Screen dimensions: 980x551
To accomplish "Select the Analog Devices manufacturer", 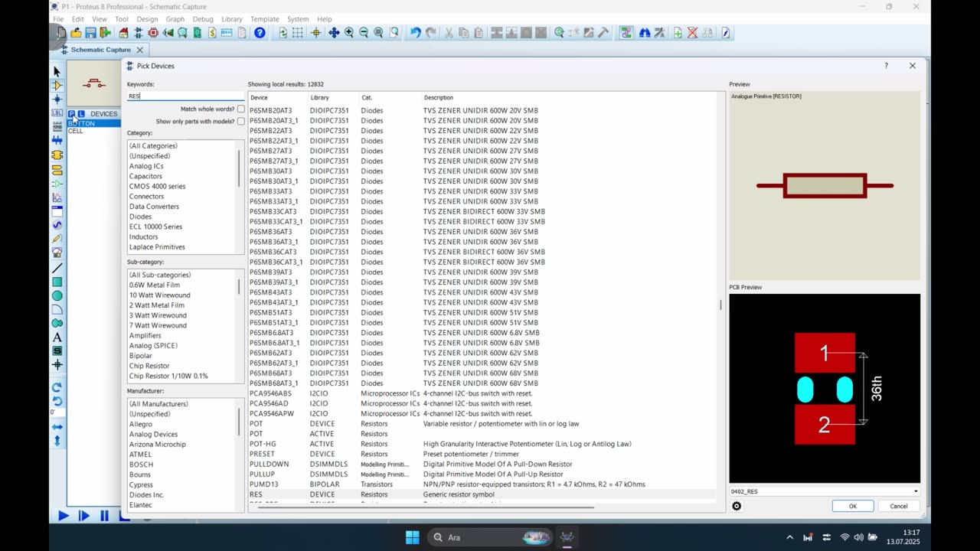I will click(153, 434).
